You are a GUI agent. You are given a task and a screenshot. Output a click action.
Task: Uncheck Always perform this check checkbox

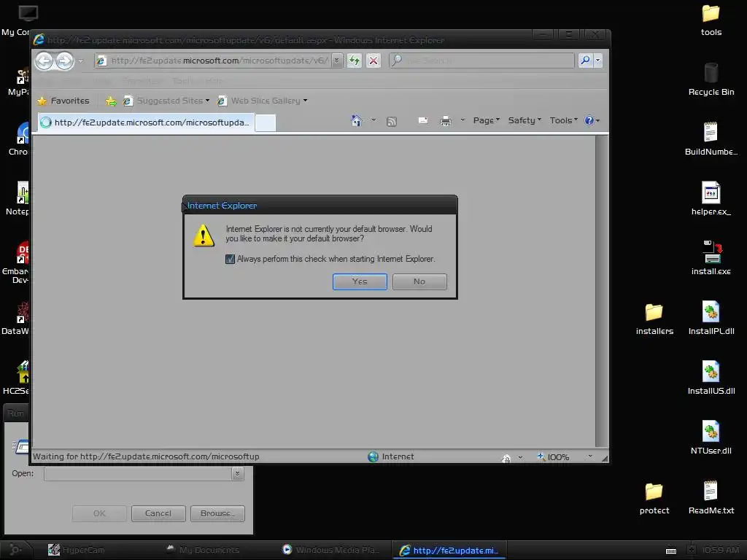pos(230,259)
